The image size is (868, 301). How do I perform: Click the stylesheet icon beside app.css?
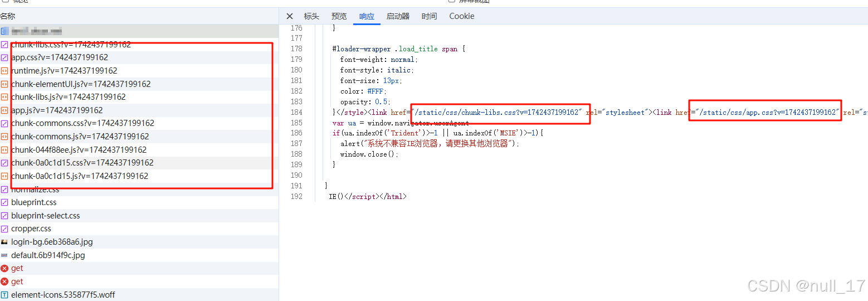4,57
